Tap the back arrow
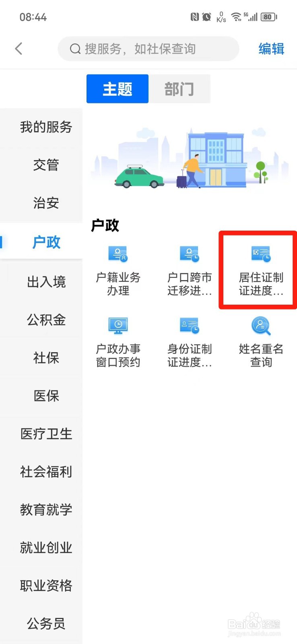 click(19, 49)
